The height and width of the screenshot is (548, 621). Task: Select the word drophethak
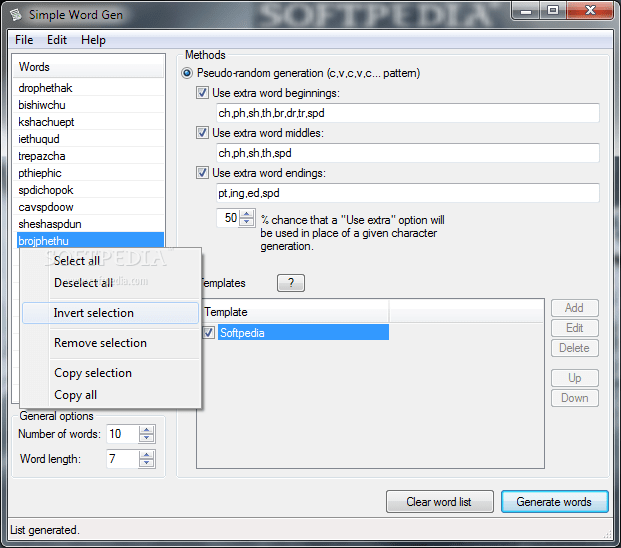pyautogui.click(x=90, y=88)
